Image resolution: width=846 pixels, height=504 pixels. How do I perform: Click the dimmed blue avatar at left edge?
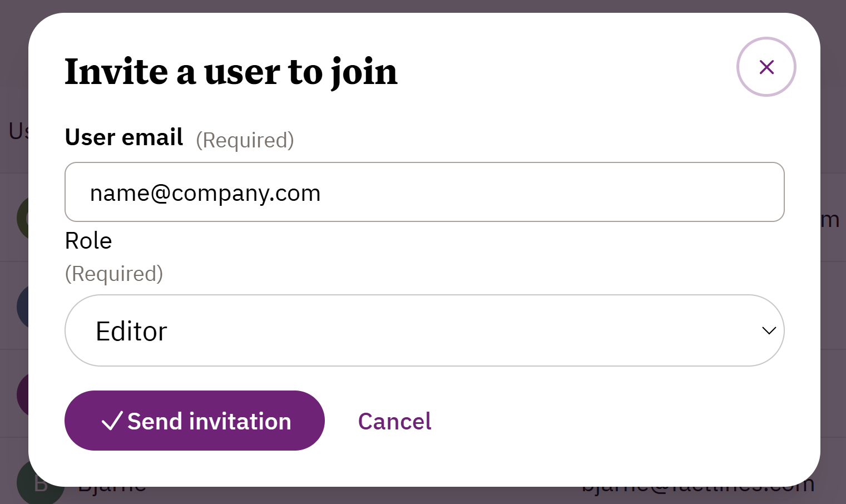pos(22,306)
